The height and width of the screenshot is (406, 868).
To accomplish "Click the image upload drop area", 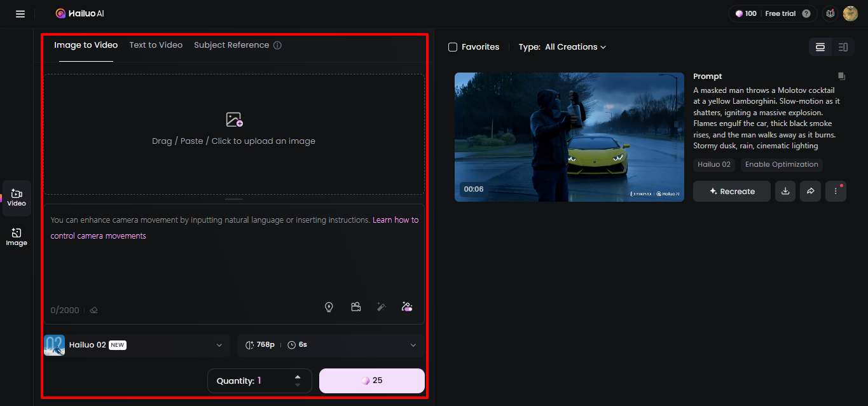I will pos(234,134).
